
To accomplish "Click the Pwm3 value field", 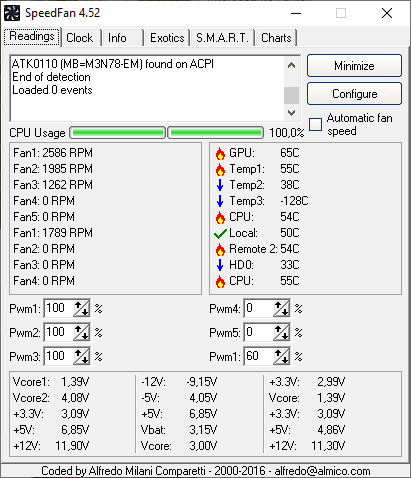I will [x=58, y=356].
